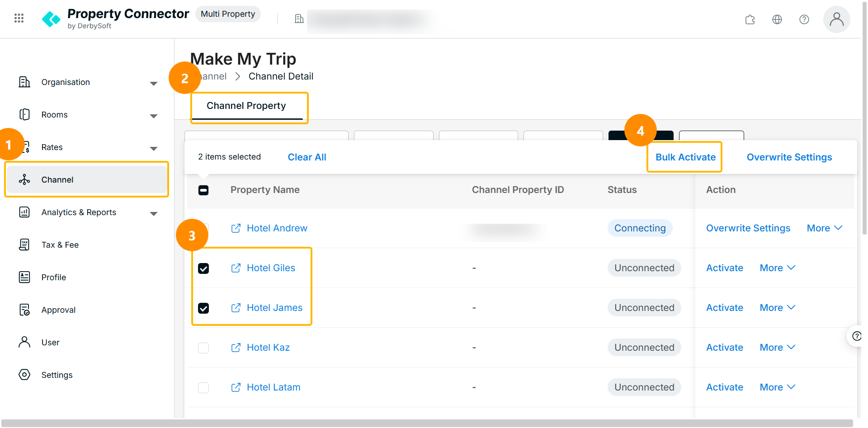Viewport: 868px width, 428px height.
Task: Click the Connecting status badge
Action: (x=640, y=228)
